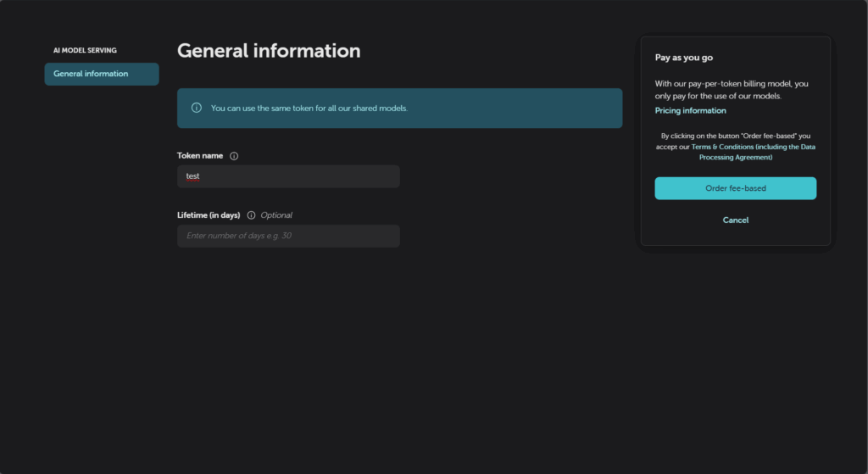The width and height of the screenshot is (868, 474).
Task: Click the info icon in the teal banner
Action: tap(197, 109)
